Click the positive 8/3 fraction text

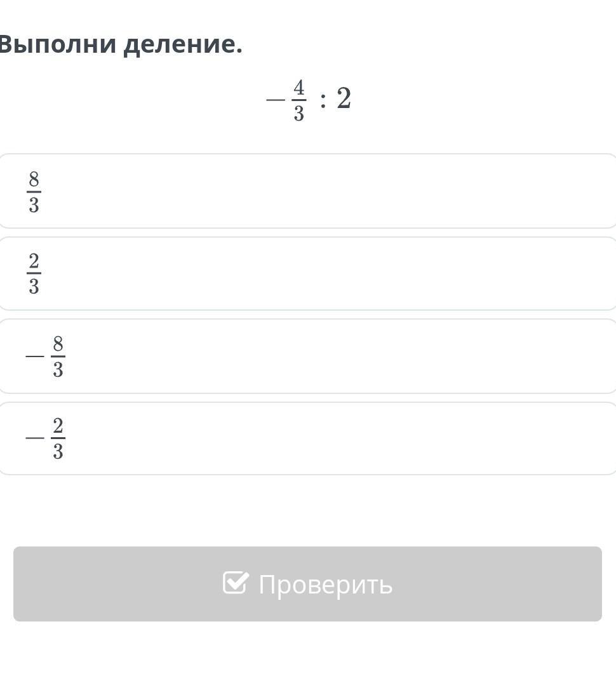tap(34, 191)
